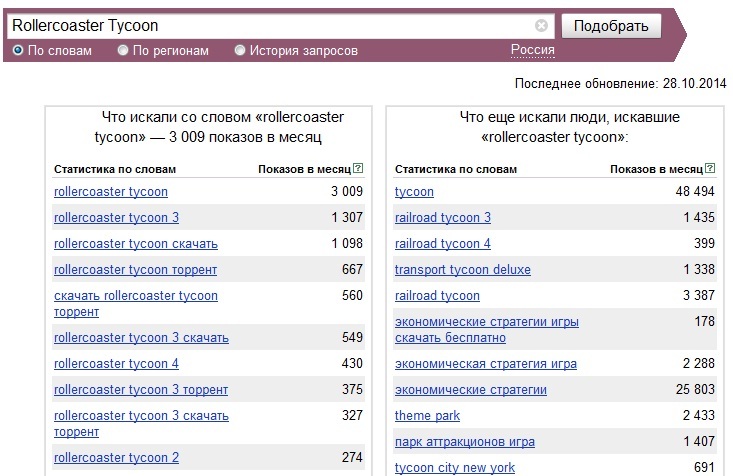This screenshot has width=733, height=476.
Task: Select the По словам radio button
Action: click(x=18, y=50)
